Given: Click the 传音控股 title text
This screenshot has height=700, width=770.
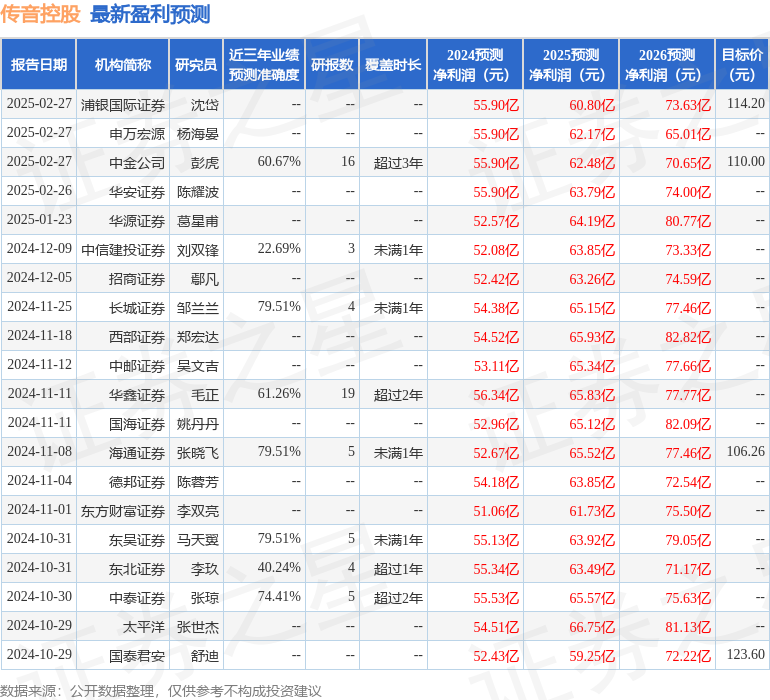Looking at the screenshot, I should click(x=40, y=14).
